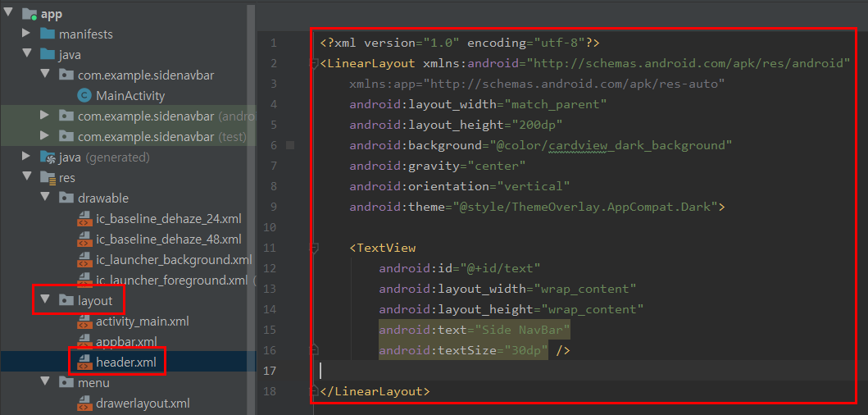Screen dimensions: 868x415
Task: Toggle fold marker on TextView line 11
Action: click(314, 248)
